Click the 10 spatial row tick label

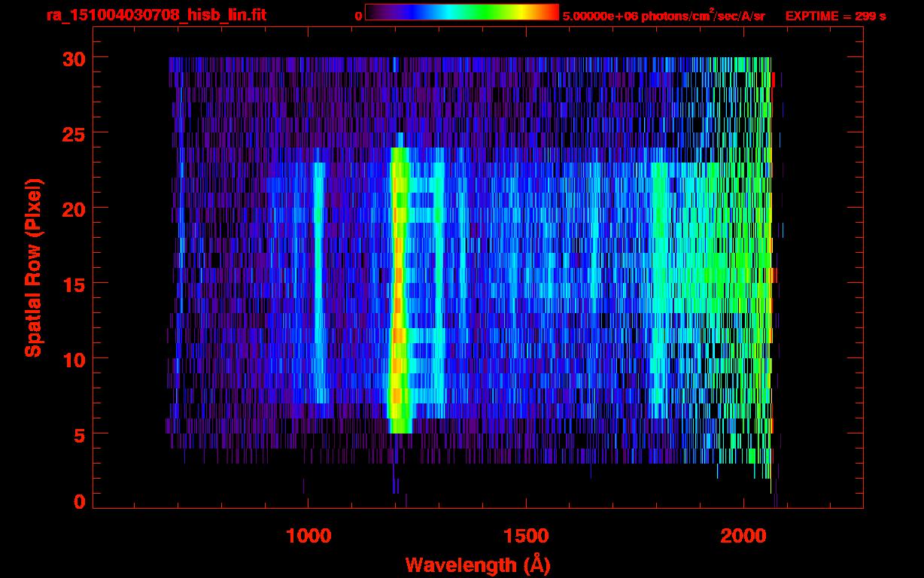(73, 359)
